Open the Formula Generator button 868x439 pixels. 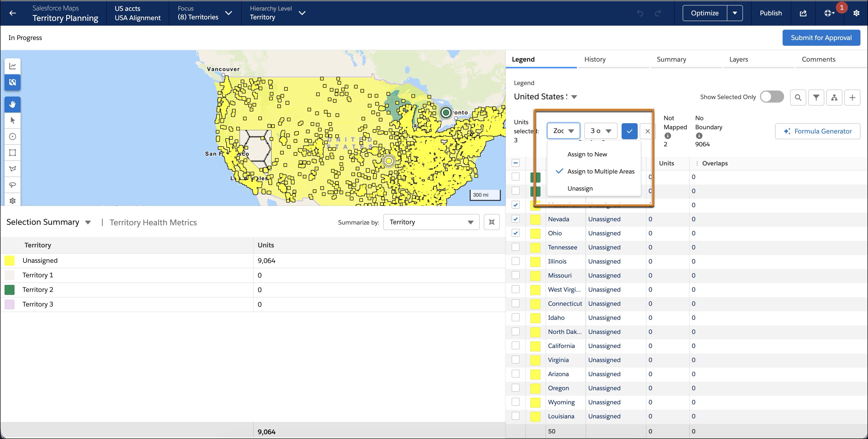pyautogui.click(x=818, y=131)
